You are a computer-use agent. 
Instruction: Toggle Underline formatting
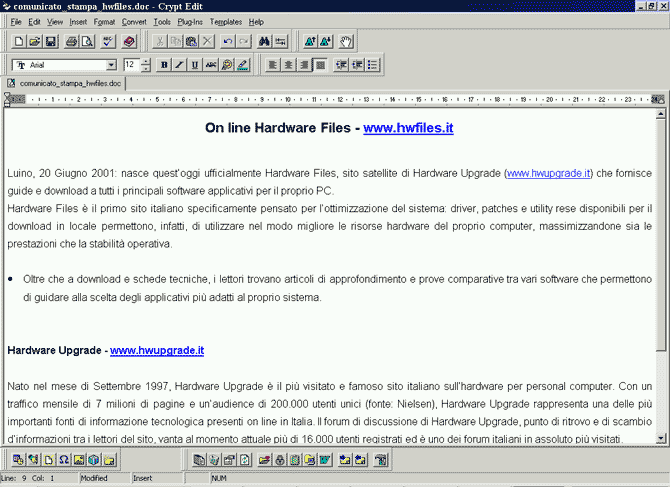click(x=195, y=65)
